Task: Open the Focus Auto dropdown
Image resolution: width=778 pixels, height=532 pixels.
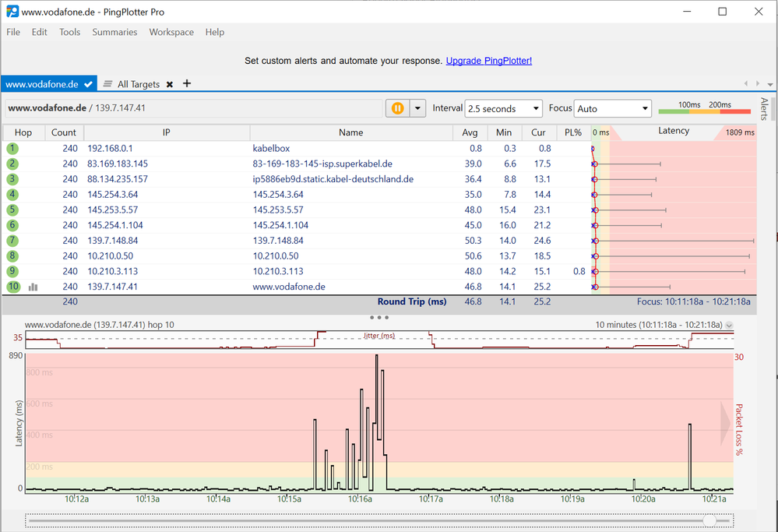Action: (x=613, y=108)
